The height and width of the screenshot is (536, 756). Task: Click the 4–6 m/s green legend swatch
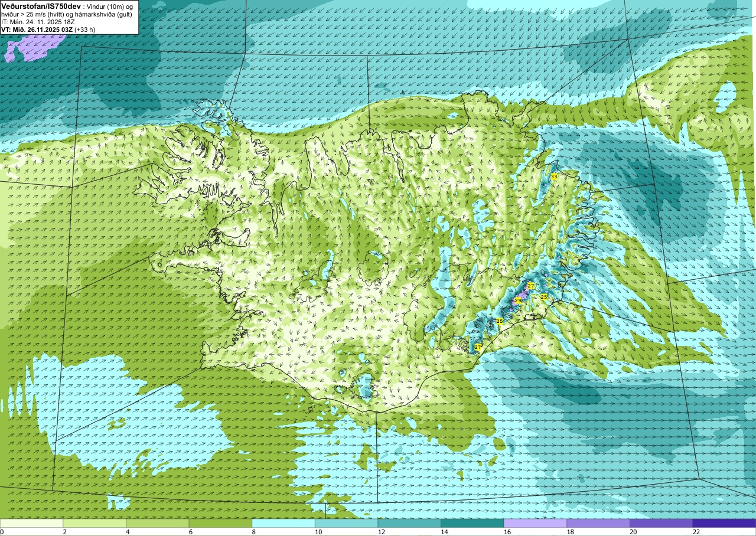(158, 523)
